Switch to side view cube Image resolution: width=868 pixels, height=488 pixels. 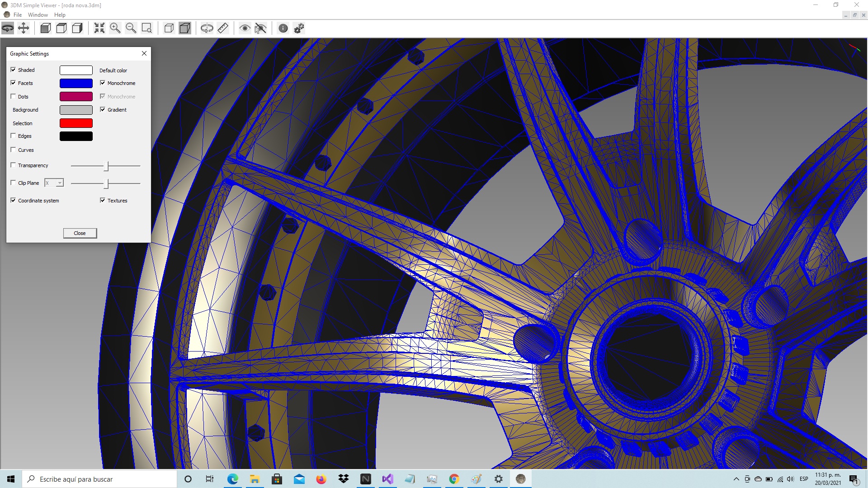77,28
